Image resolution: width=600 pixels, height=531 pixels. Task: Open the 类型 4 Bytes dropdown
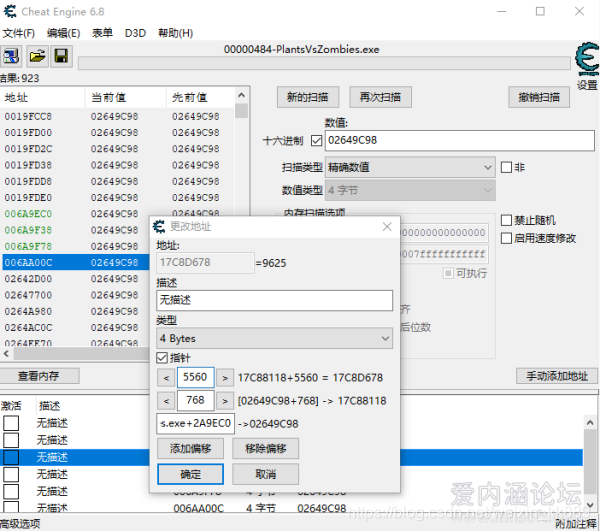point(274,338)
